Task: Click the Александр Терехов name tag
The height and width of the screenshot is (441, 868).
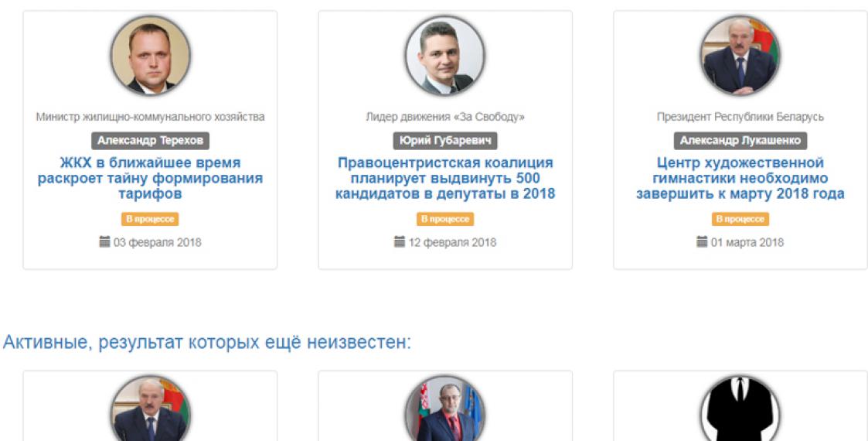Action: click(150, 141)
